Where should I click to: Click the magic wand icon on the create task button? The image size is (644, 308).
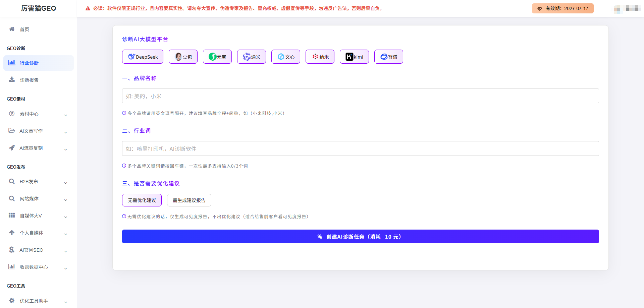320,237
